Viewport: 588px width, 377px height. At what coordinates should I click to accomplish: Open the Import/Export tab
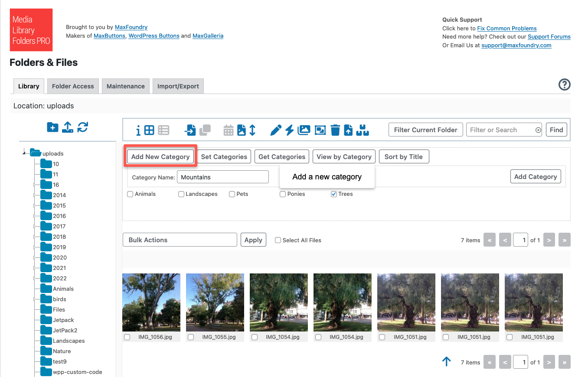tap(178, 86)
